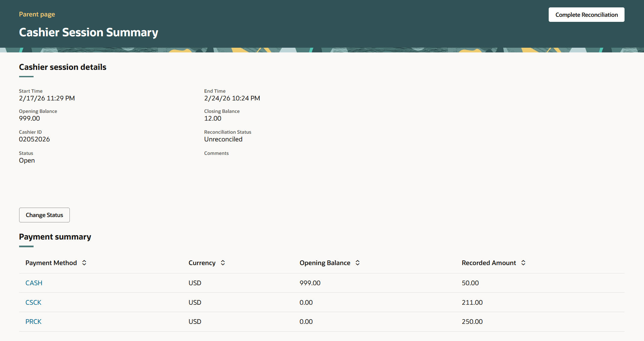The width and height of the screenshot is (644, 341).
Task: Select USD currency in CSCK row
Action: click(x=195, y=302)
